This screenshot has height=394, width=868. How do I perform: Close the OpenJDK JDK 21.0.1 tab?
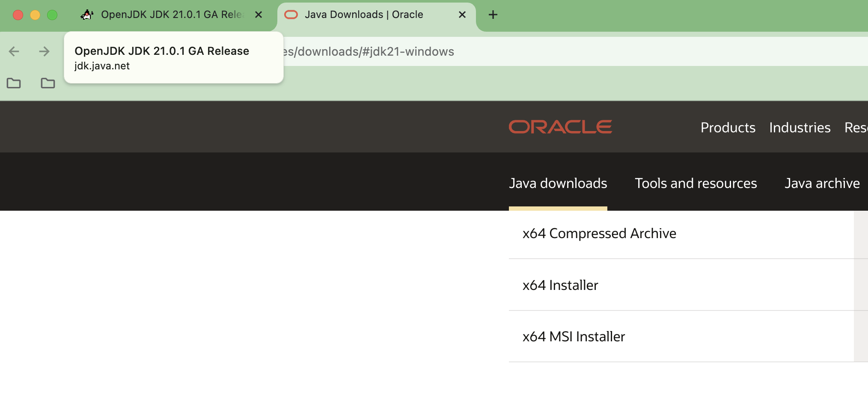(259, 15)
